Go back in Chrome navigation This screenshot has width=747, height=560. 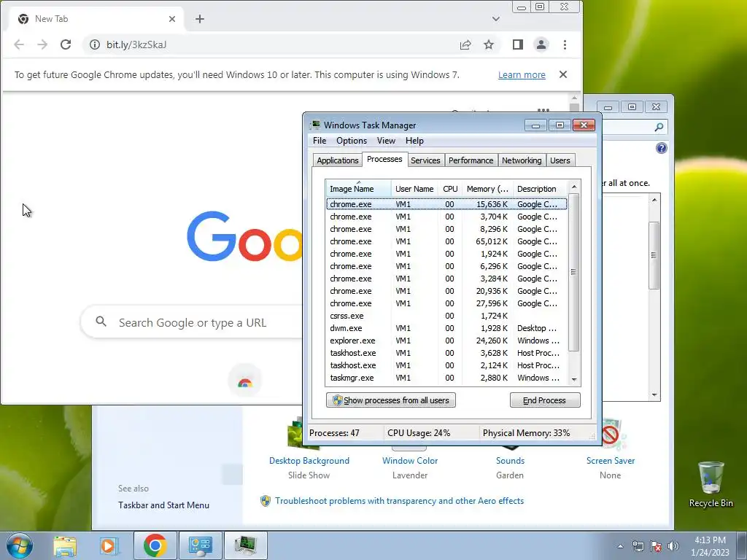pyautogui.click(x=19, y=44)
